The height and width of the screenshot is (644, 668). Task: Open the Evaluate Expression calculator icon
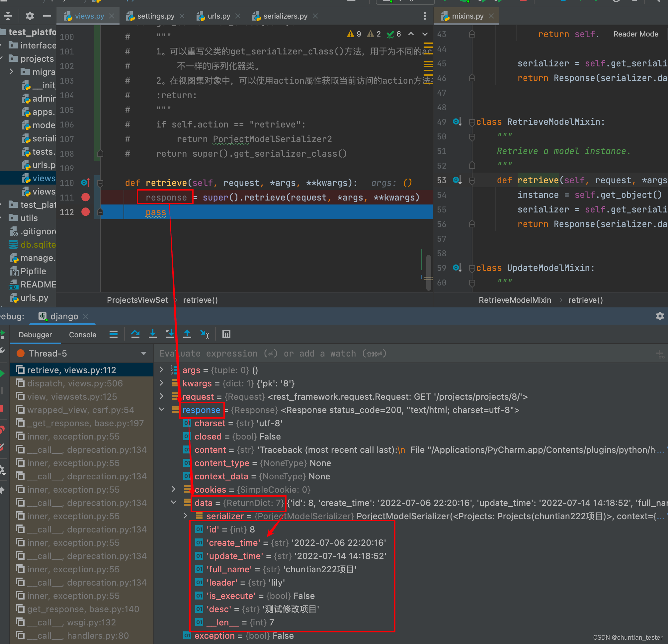pyautogui.click(x=226, y=334)
